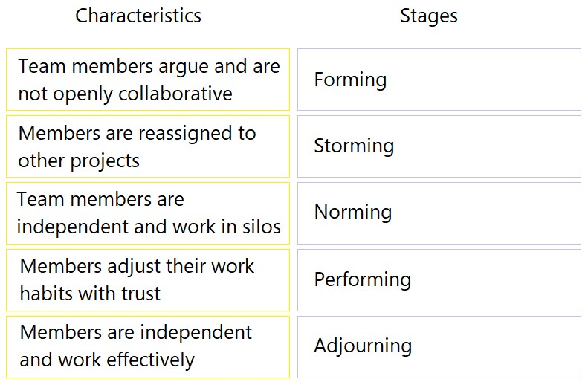Click the Performing stage drop box
The height and width of the screenshot is (385, 588).
(439, 280)
